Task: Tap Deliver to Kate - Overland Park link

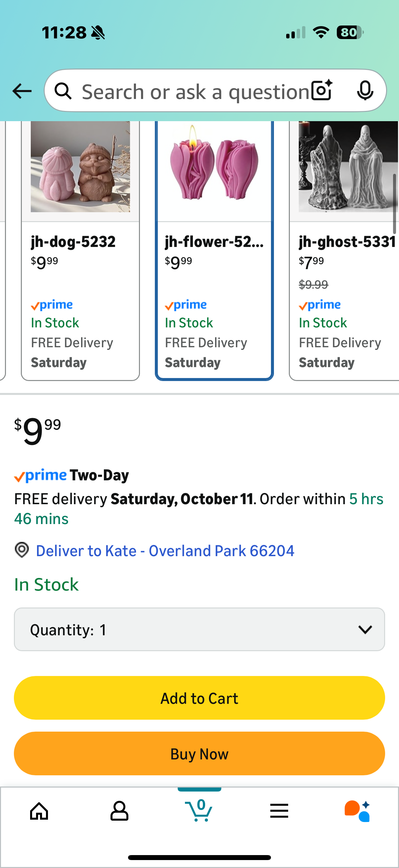Action: (165, 551)
